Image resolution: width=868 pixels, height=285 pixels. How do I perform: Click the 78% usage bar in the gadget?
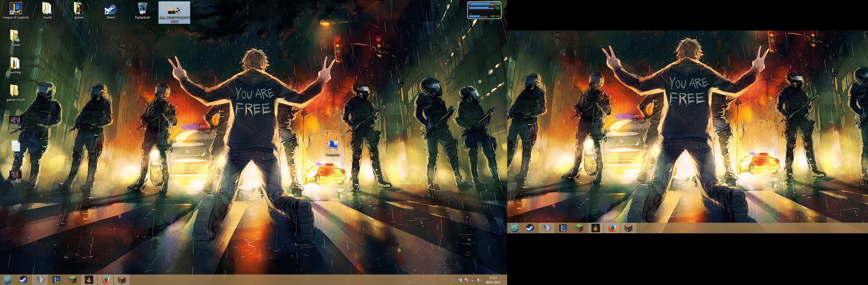(481, 8)
